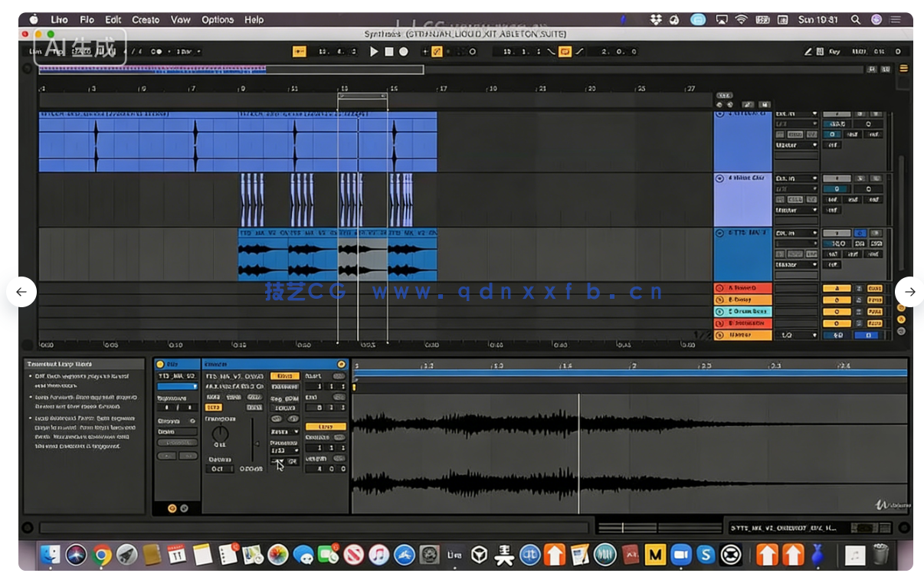Viewport: 924px width, 583px height.
Task: Click the horizontal scrollbar at the bottom
Action: 306,527
